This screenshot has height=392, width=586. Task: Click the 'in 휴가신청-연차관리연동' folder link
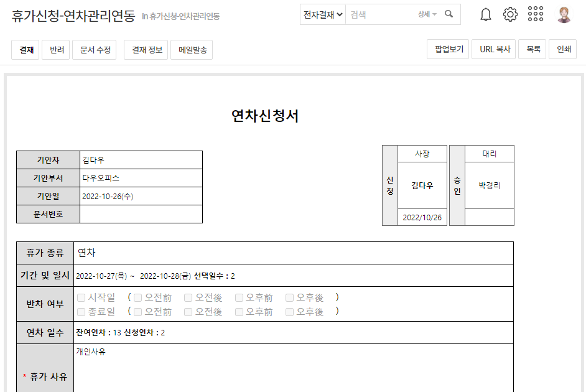(180, 16)
